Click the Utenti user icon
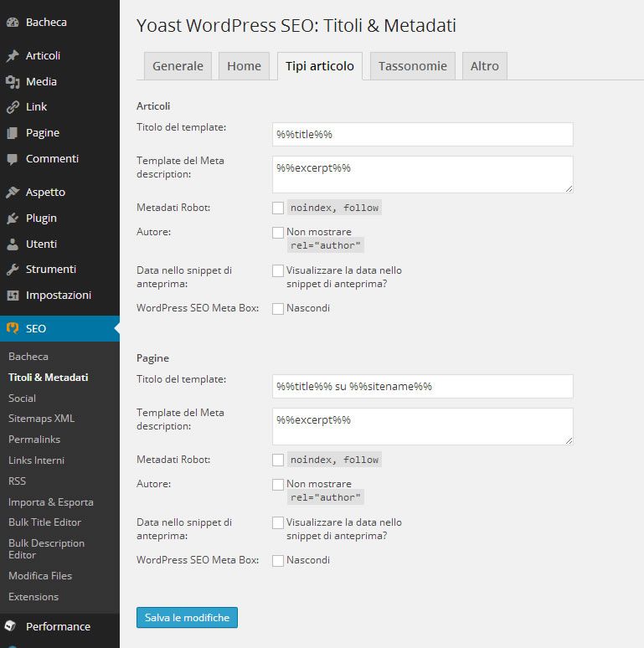This screenshot has height=648, width=644. point(13,244)
